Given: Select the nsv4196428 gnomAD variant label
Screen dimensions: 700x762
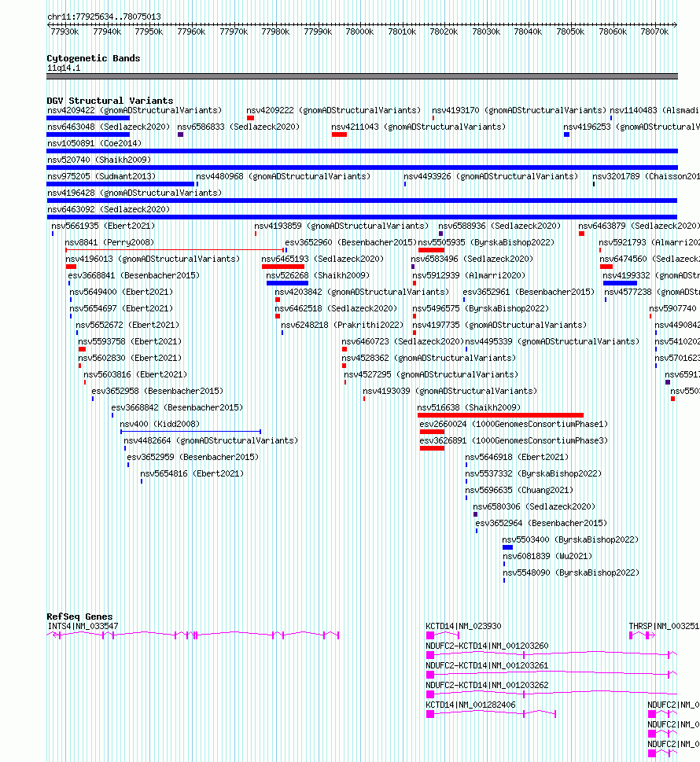Looking at the screenshot, I should 134,193.
